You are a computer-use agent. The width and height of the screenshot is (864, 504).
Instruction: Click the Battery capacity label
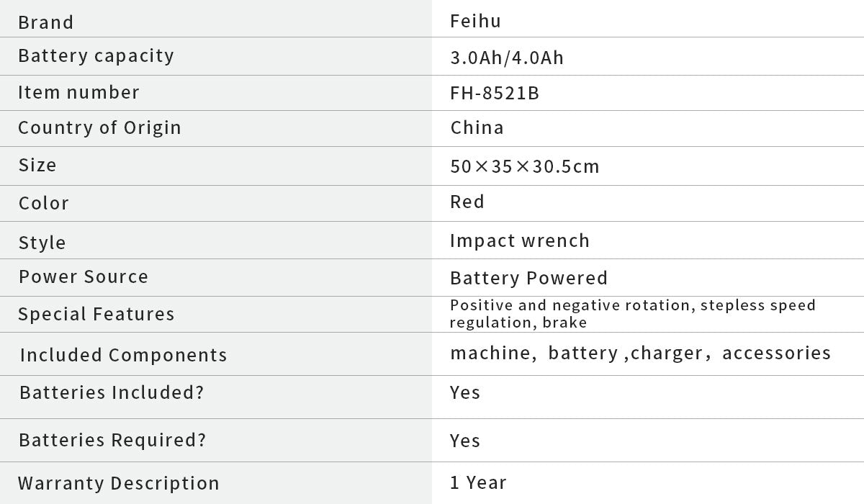click(96, 56)
